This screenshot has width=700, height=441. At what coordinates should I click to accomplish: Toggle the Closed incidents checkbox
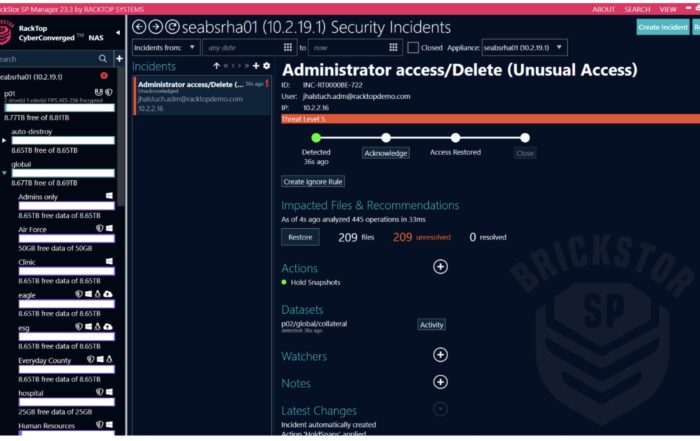[413, 47]
